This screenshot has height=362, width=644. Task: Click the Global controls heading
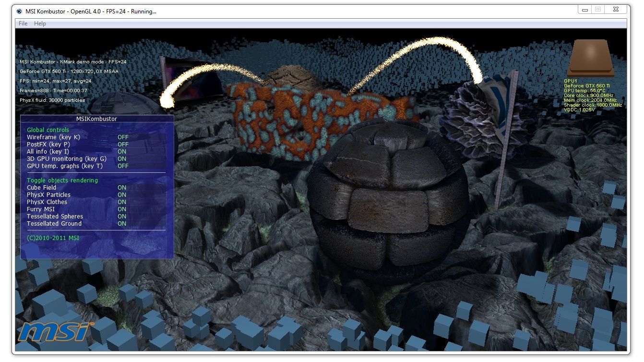click(48, 130)
